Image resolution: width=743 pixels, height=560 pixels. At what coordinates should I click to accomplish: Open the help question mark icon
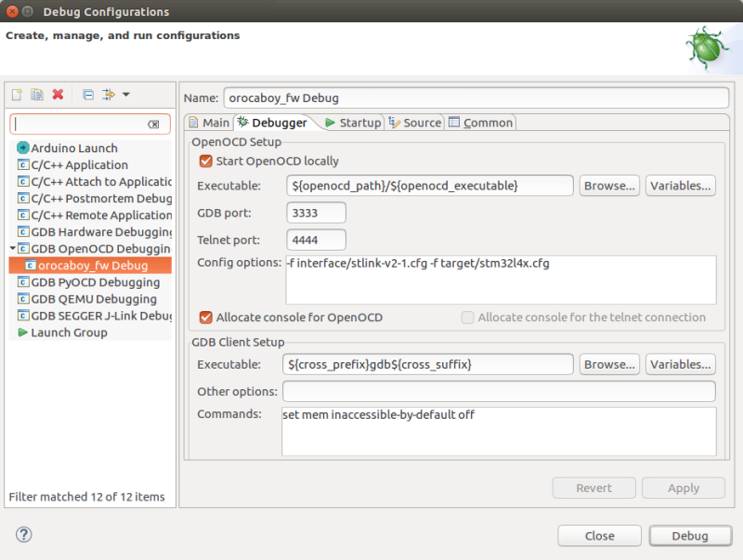tap(24, 534)
